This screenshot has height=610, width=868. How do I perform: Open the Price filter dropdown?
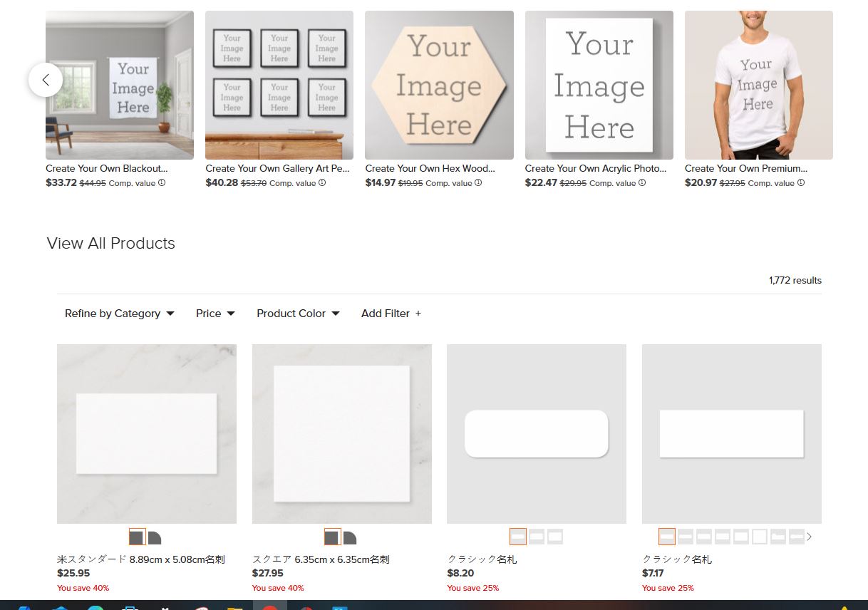click(216, 314)
